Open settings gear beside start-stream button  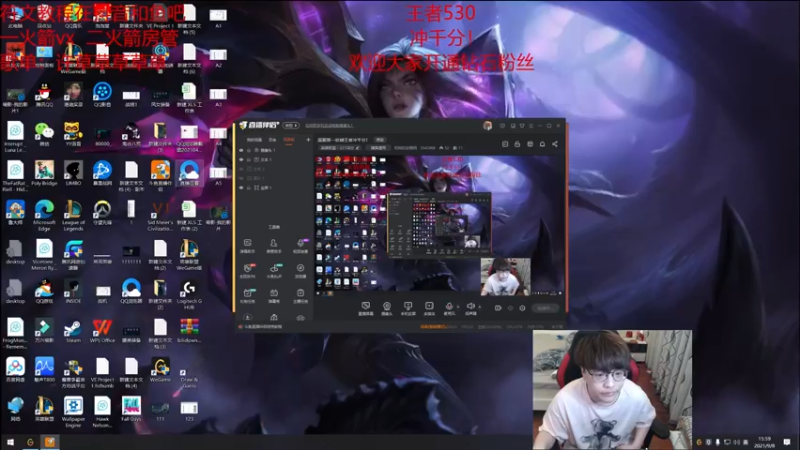522,308
